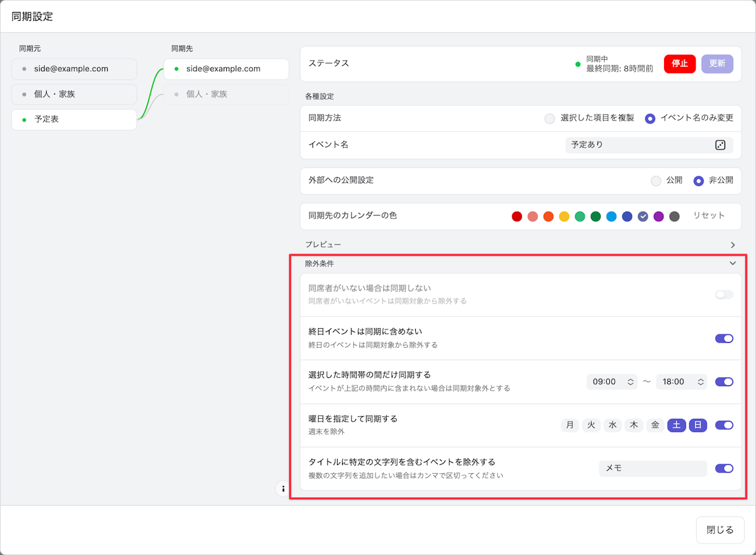
Task: Expand the プレビュー section chevron
Action: (x=733, y=244)
